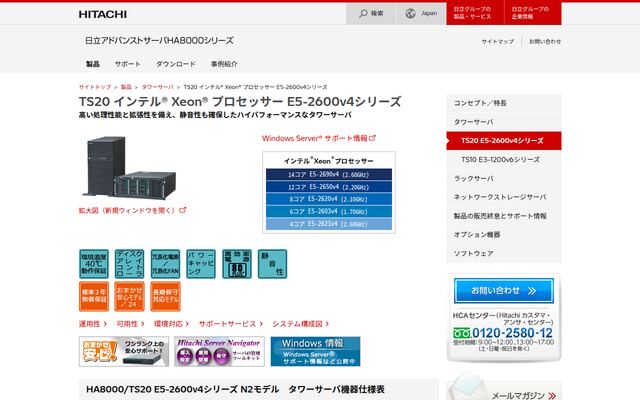Go to タワーサーバ in breadcrumb

tap(158, 87)
